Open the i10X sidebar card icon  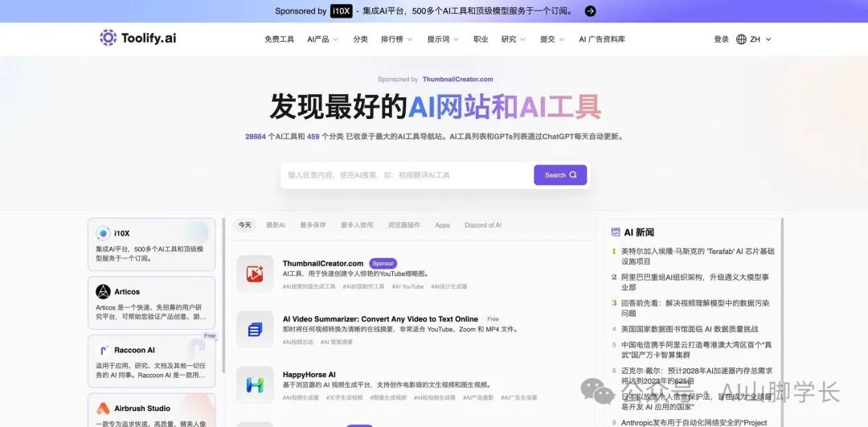click(x=103, y=233)
